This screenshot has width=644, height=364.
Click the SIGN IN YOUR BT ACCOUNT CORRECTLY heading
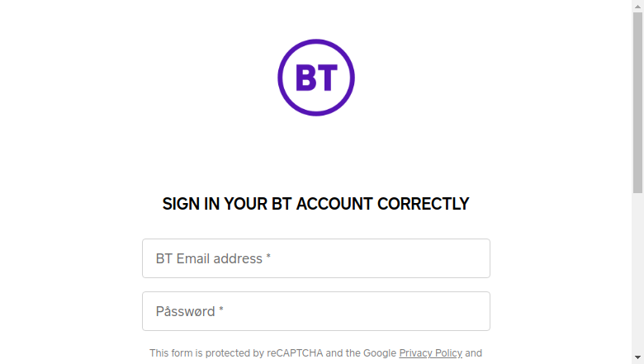point(315,204)
